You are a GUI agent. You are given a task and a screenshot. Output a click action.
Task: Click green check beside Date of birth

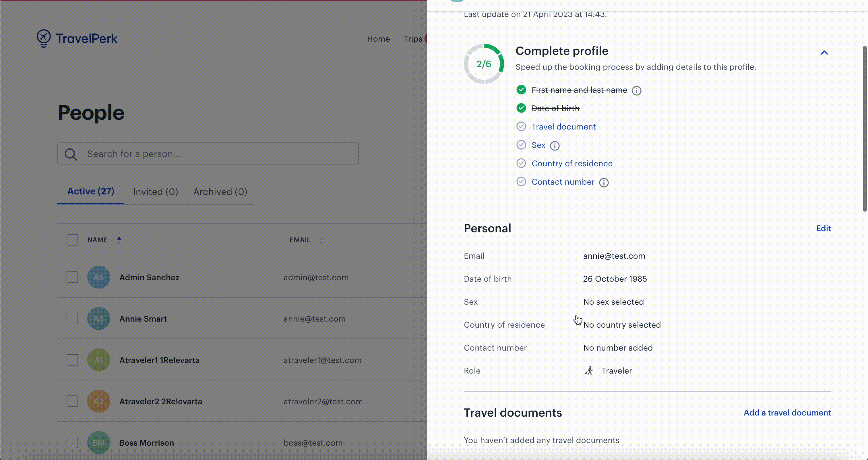click(521, 108)
